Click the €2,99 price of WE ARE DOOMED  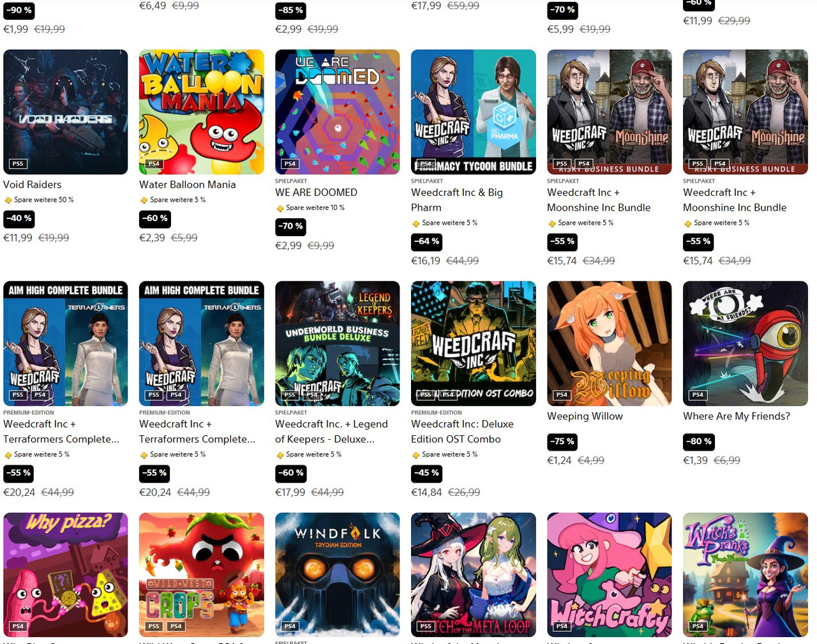pos(288,246)
